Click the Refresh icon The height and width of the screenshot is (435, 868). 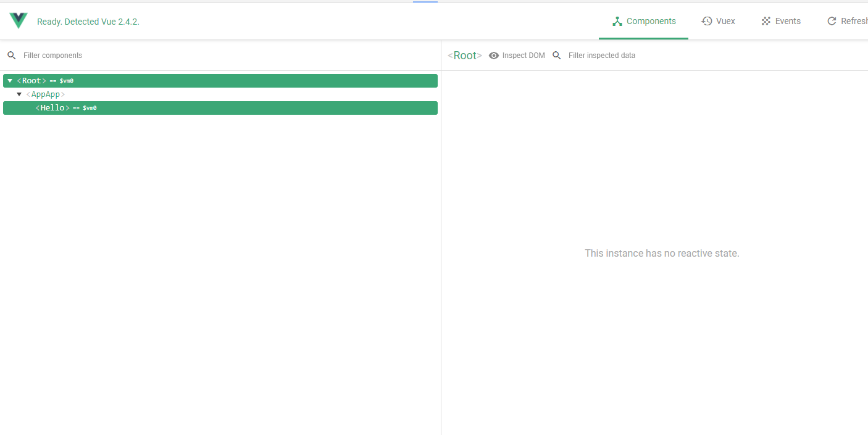point(832,20)
